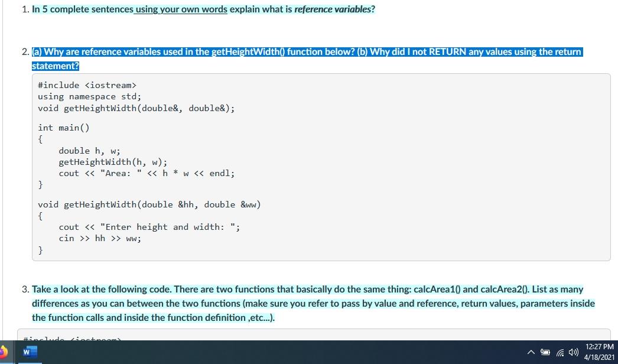Click the getHeightWidth function prototype line
618x364 pixels.
pyautogui.click(x=136, y=108)
